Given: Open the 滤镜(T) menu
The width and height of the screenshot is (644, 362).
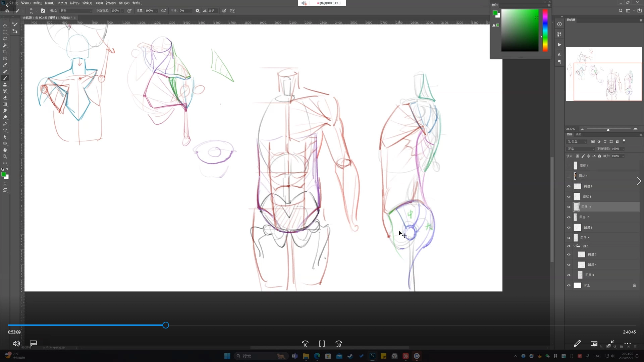Looking at the screenshot, I should point(87,3).
